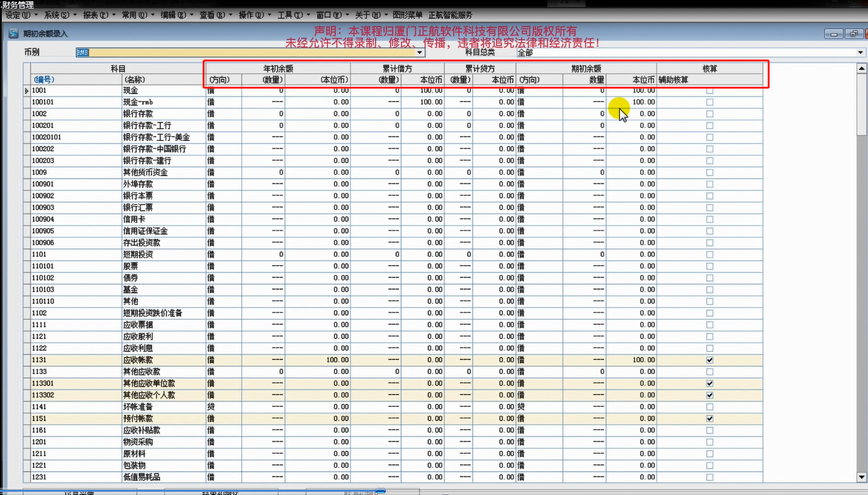Open the 操作 menu
This screenshot has width=868, height=495.
[x=254, y=15]
